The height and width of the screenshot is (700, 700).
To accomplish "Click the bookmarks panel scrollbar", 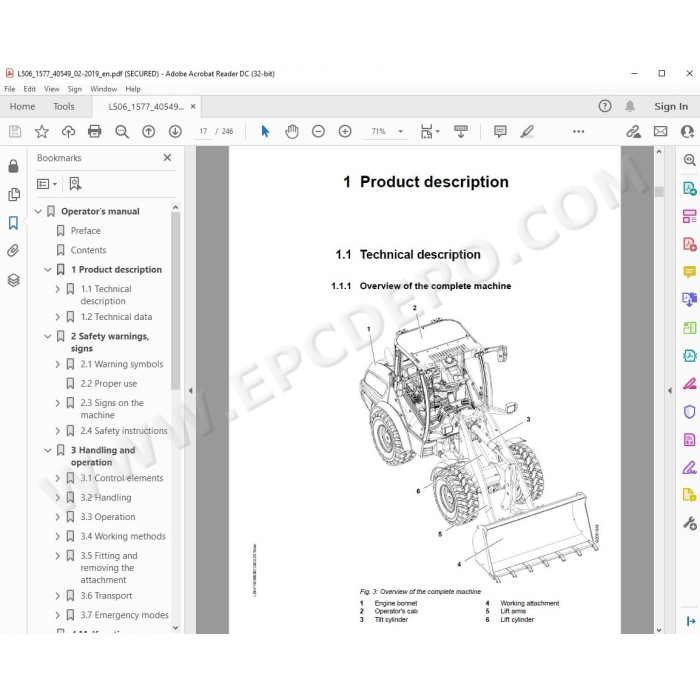I will (x=175, y=300).
